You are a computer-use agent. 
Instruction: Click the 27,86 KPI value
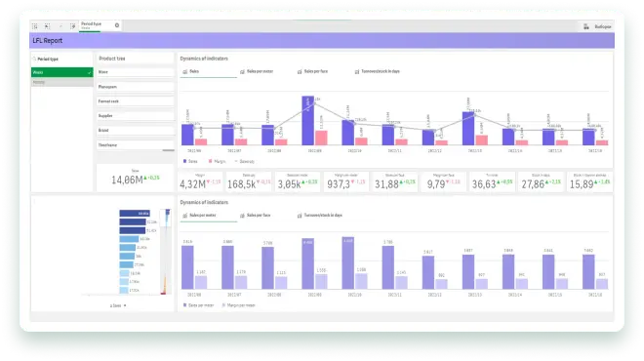(x=533, y=184)
